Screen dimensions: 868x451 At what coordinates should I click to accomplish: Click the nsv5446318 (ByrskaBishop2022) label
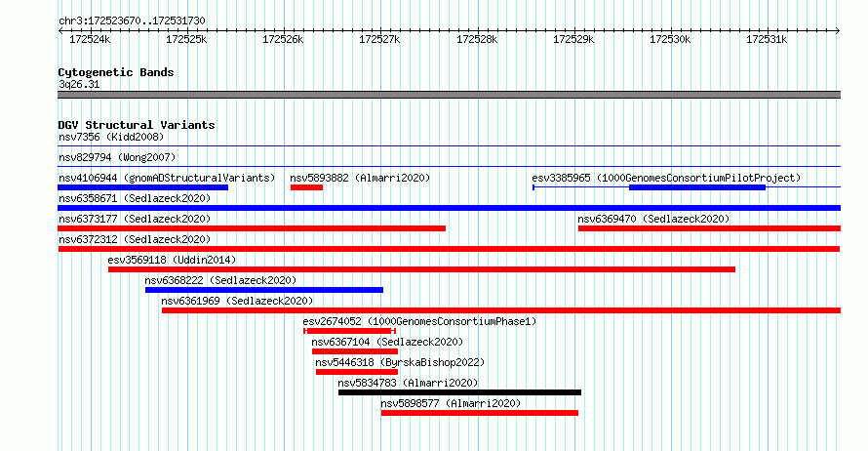tap(400, 362)
